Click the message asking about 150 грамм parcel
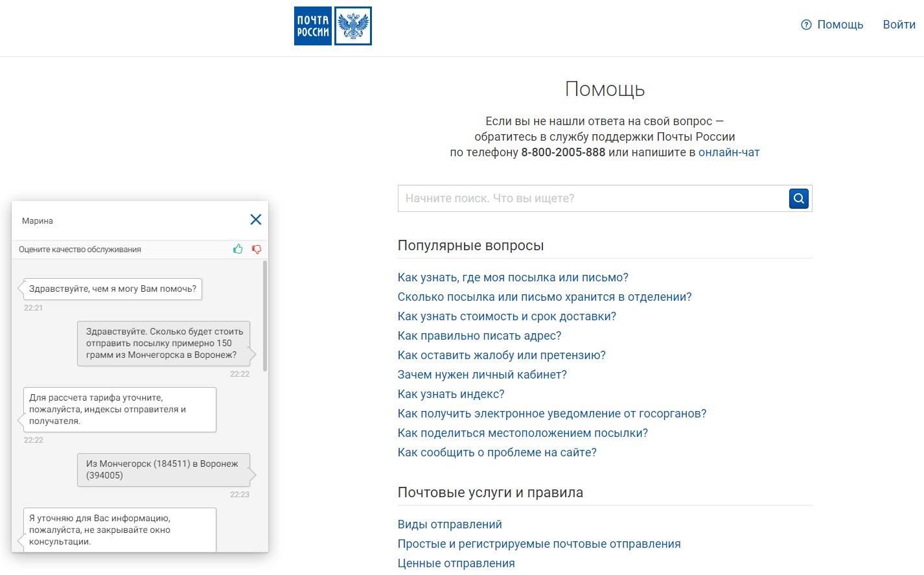This screenshot has width=924, height=575. (163, 343)
